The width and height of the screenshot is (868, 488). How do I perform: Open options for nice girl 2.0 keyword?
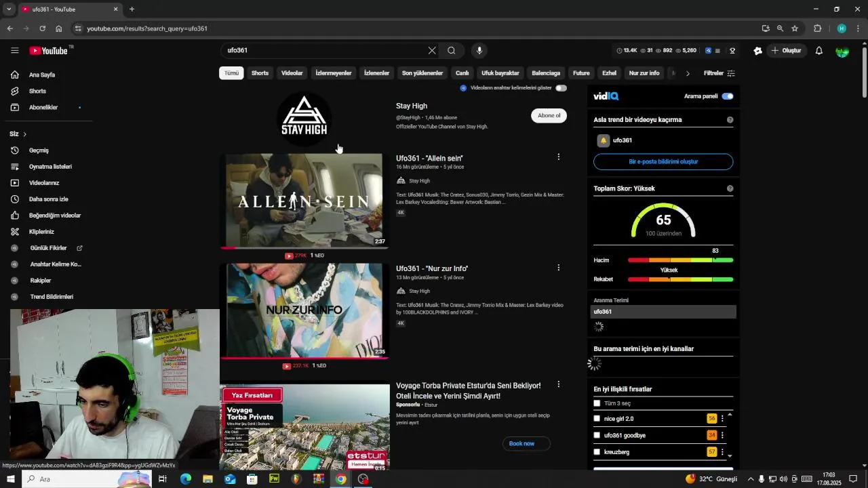tap(722, 419)
